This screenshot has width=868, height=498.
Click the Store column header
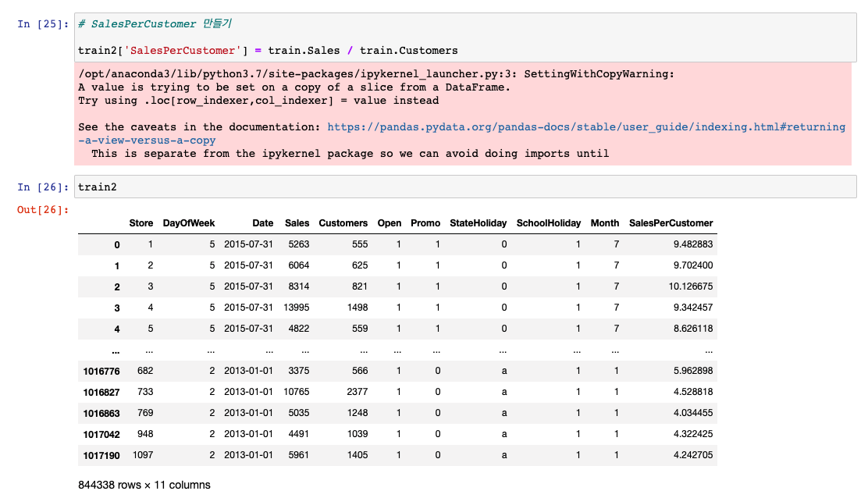coord(141,223)
